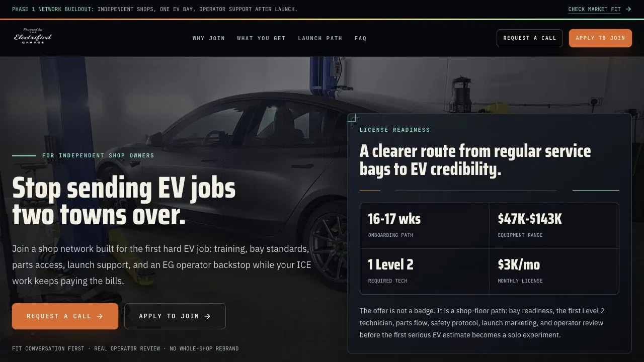Screen dimensions: 644x362
Task: Jump to Launch Path section
Action: pos(320,38)
